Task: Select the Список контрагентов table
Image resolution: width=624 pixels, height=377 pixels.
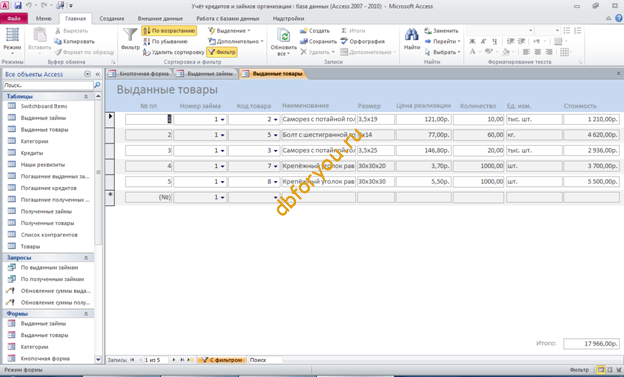Action: click(49, 234)
